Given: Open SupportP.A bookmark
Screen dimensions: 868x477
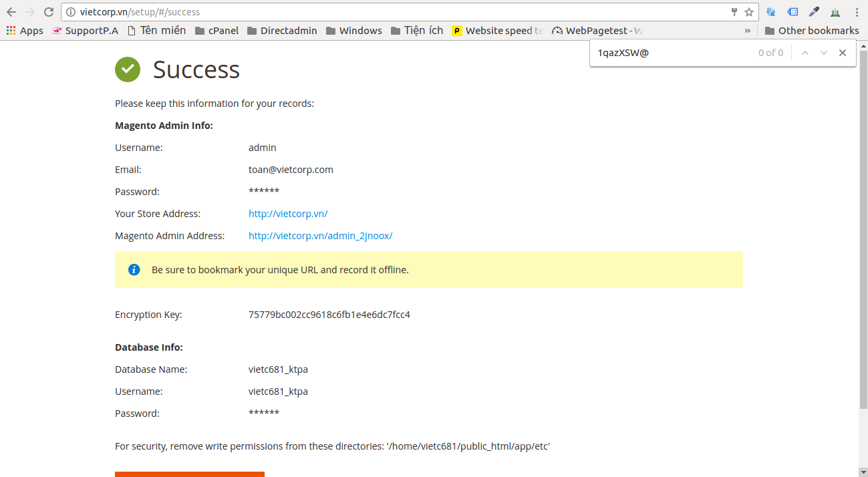Looking at the screenshot, I should [x=85, y=31].
